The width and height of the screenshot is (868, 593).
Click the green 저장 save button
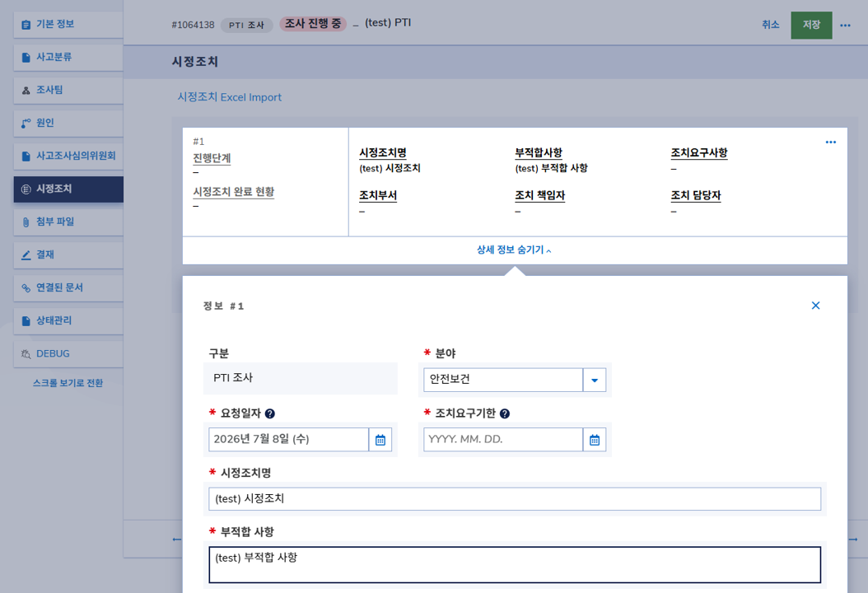(811, 25)
